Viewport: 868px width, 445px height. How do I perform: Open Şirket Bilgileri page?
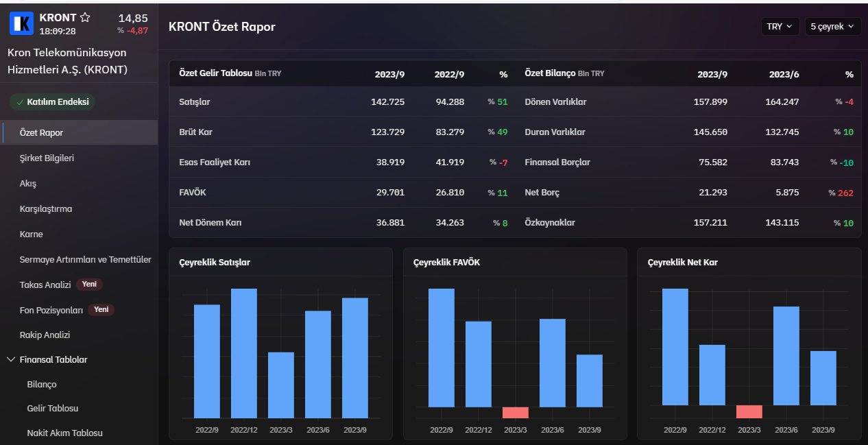47,158
